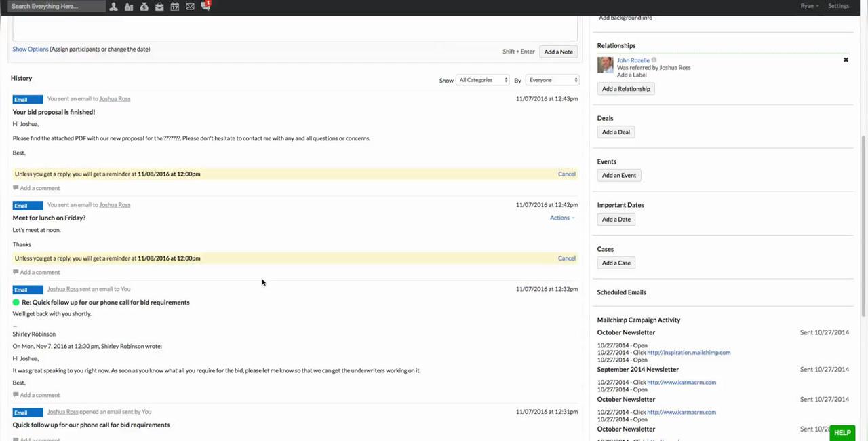Viewport: 868px width, 441px height.
Task: Select 'Your bid proposal is finished!' subject
Action: (x=54, y=112)
